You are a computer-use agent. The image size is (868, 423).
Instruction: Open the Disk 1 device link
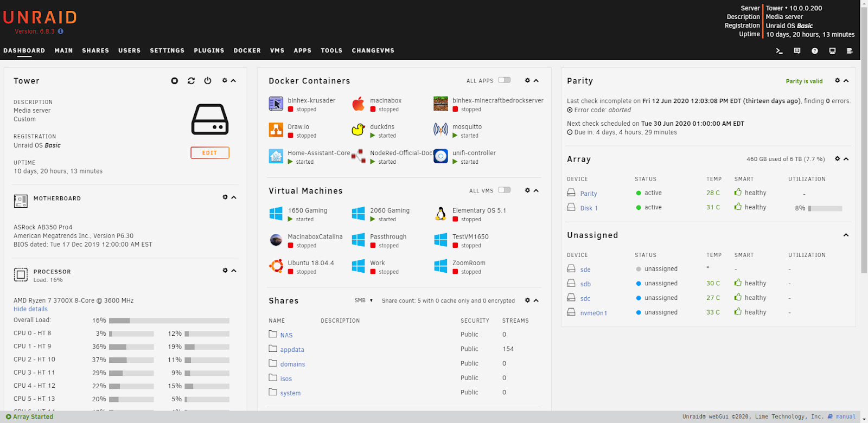click(x=589, y=208)
